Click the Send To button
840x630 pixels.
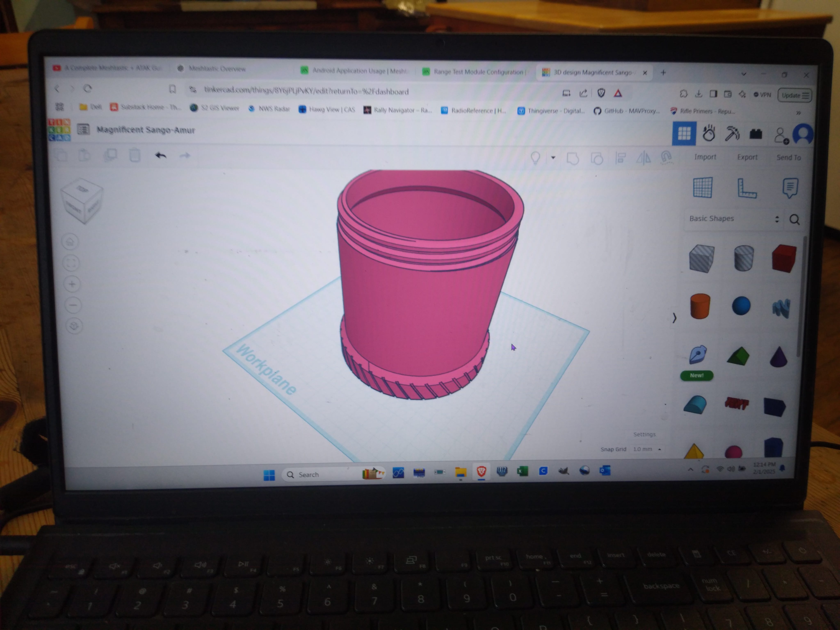coord(788,157)
